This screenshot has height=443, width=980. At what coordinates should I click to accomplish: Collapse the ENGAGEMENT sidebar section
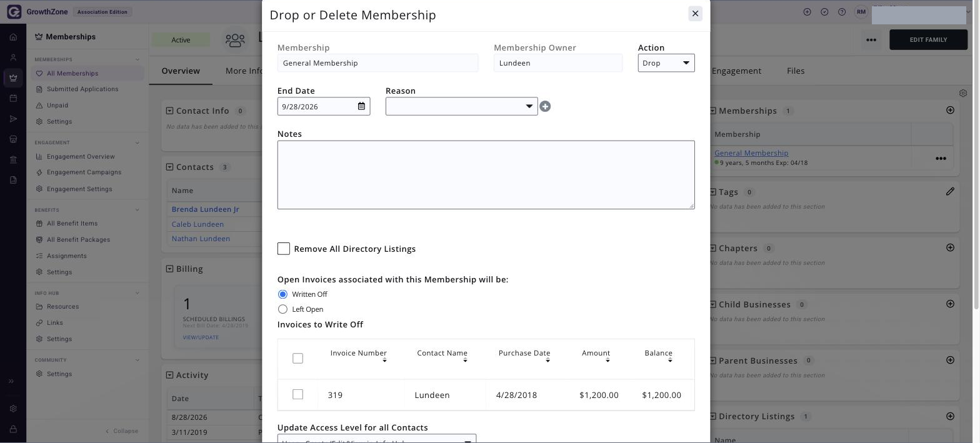point(137,142)
